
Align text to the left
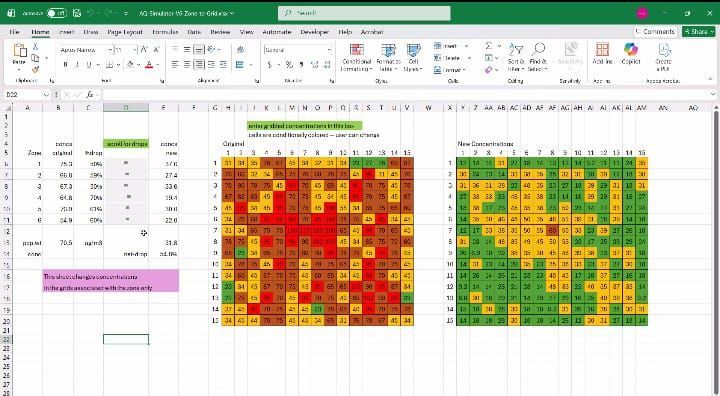175,65
